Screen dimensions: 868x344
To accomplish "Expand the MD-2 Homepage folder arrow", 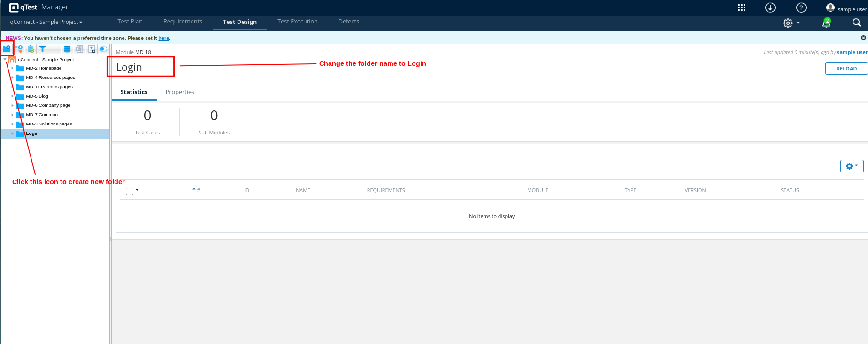I will coord(13,68).
